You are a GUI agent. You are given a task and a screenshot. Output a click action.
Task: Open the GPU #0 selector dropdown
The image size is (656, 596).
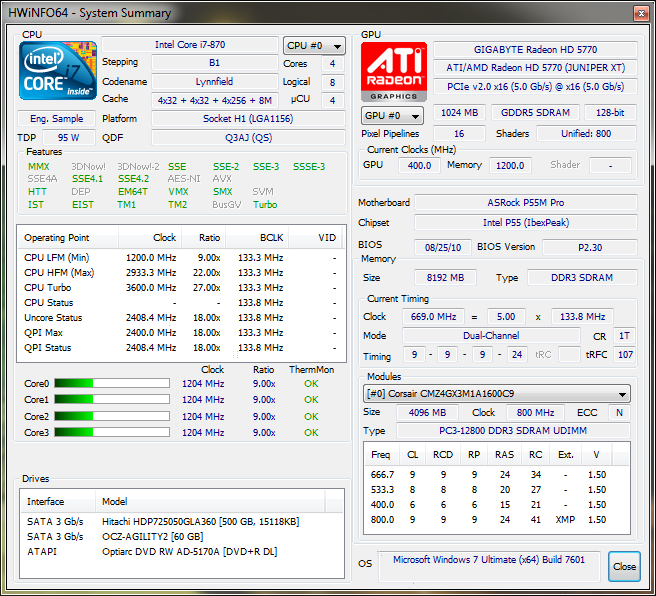click(391, 115)
